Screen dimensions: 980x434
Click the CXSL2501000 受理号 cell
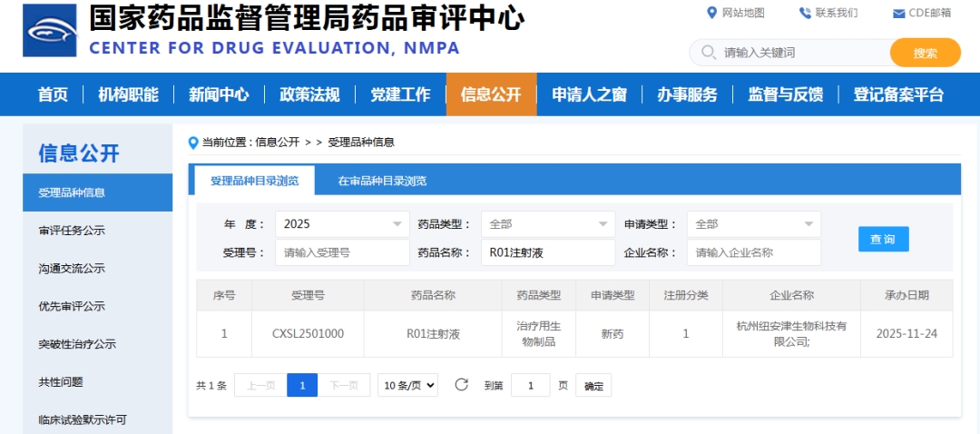point(309,334)
